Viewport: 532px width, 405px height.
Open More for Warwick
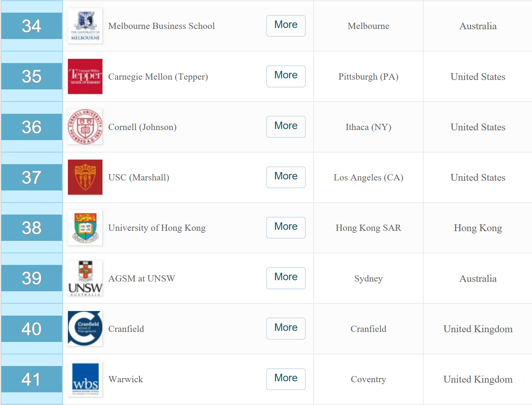point(286,379)
